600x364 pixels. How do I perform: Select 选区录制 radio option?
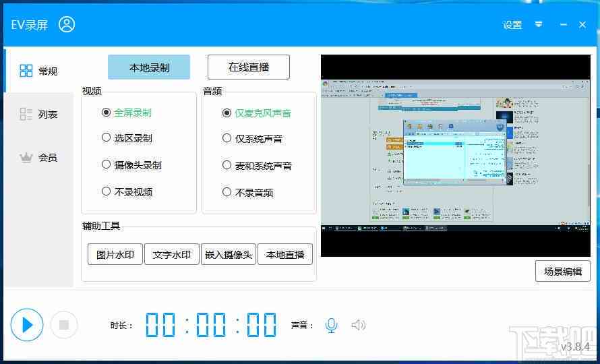click(x=127, y=138)
